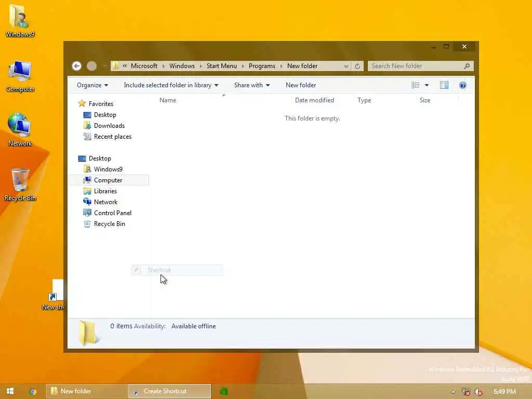This screenshot has height=399, width=532.
Task: Expand breadcrumb chevron after Windows
Action: click(201, 66)
